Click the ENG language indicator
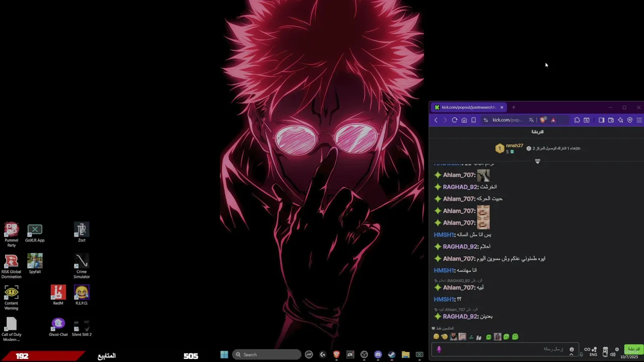644x362 pixels. [x=593, y=354]
